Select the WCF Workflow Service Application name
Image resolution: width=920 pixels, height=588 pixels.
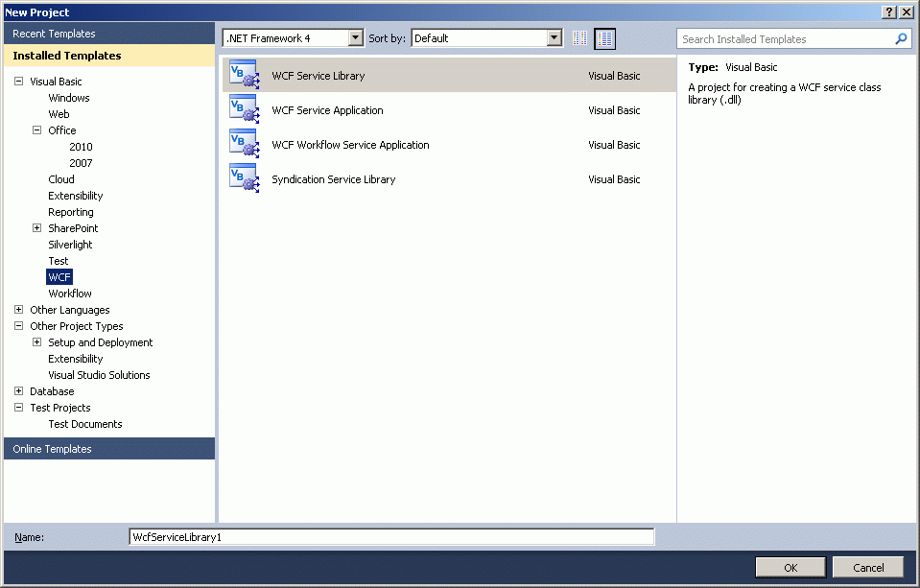coord(350,145)
